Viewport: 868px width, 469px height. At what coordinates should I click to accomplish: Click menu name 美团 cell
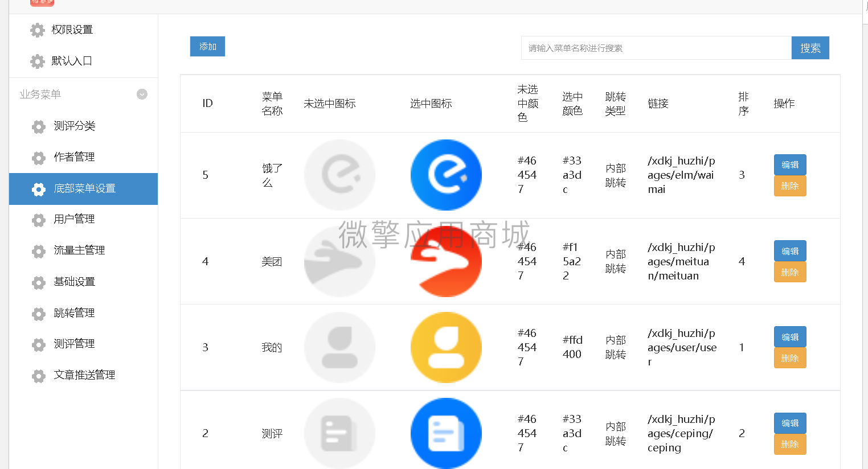pos(272,262)
